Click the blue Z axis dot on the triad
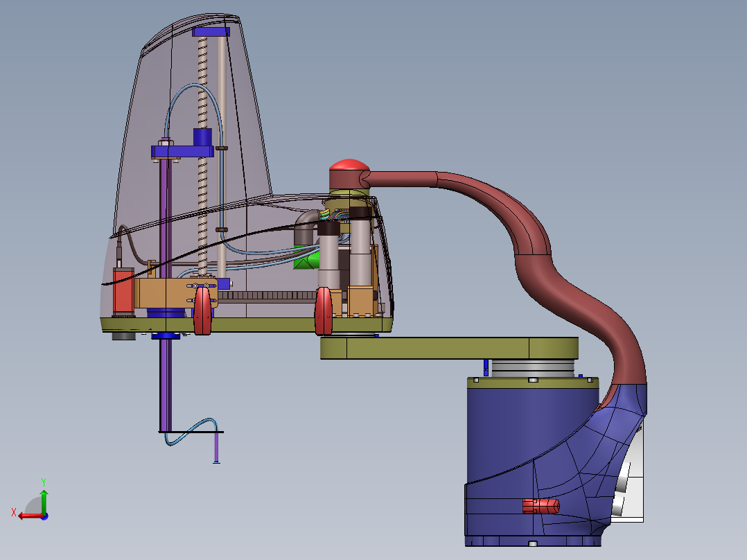The width and height of the screenshot is (747, 560). point(45,516)
